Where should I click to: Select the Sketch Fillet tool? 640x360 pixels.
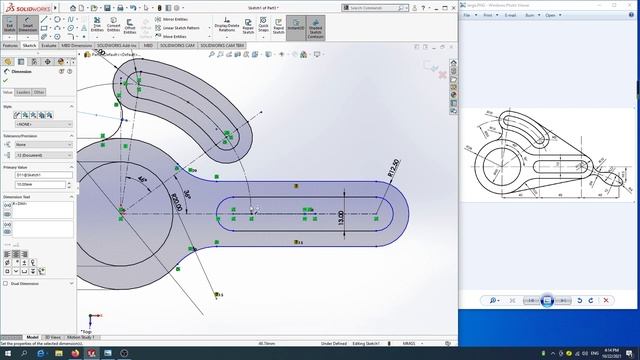[71, 37]
